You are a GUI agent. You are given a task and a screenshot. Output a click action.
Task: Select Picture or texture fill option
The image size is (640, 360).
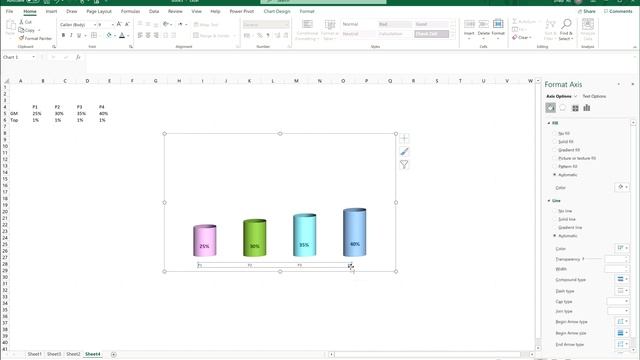pos(555,158)
